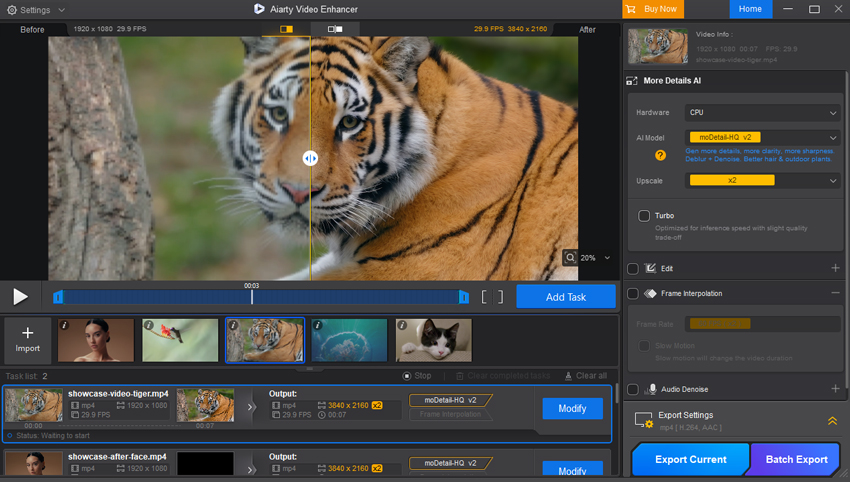
Task: Enable the Audio Denoise checkbox
Action: click(x=633, y=389)
